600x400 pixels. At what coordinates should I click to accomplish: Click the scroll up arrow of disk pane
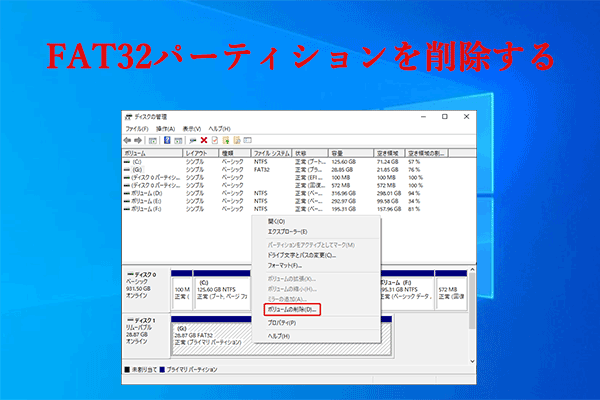(x=472, y=270)
